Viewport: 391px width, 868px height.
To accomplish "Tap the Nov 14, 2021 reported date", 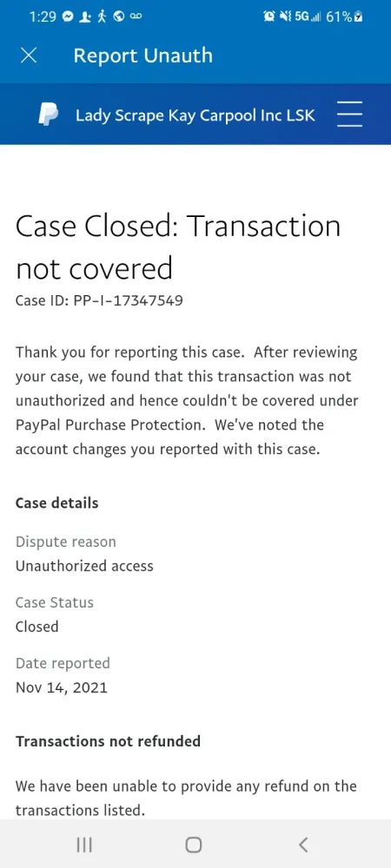I will point(62,688).
